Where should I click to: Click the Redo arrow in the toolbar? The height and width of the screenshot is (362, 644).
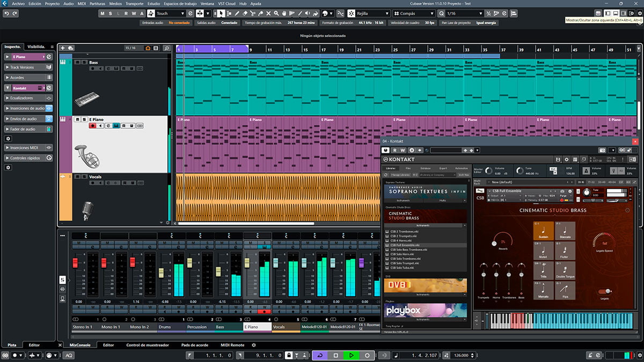tap(13, 13)
